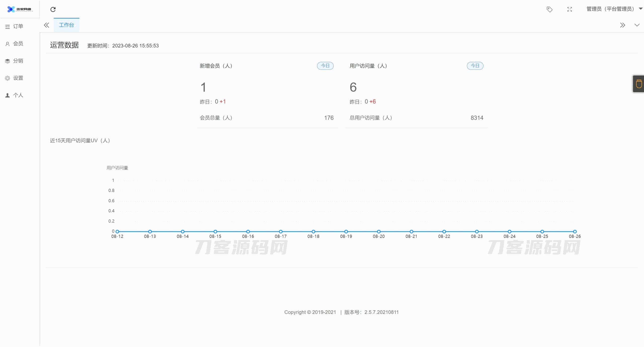Click the floating mouse widget on right edge
This screenshot has width=644, height=347.
[x=638, y=84]
